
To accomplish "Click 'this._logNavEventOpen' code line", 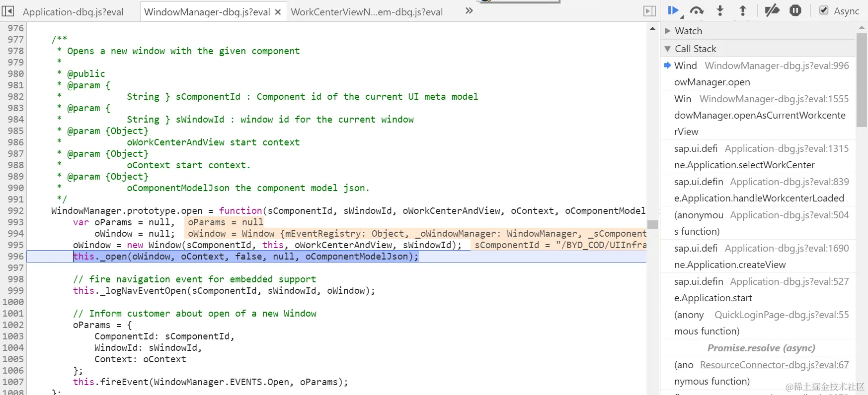I will click(224, 291).
